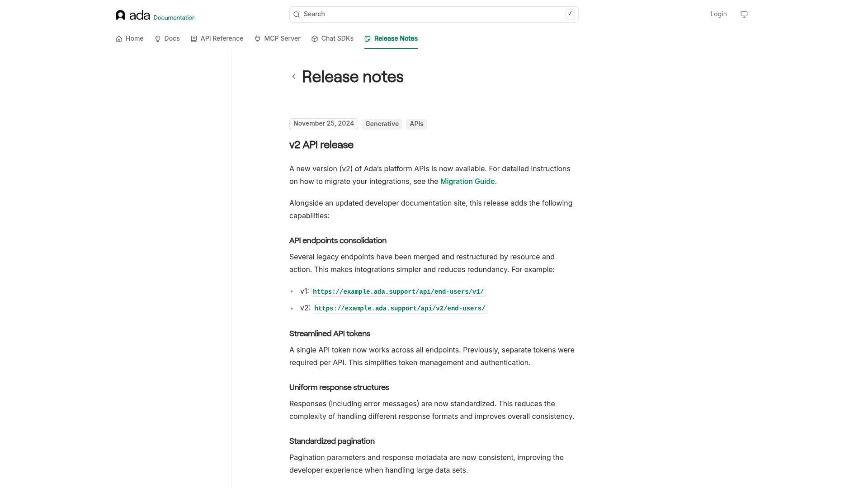Switch to the API Reference tab
Image resolution: width=868 pixels, height=488 pixels.
217,39
